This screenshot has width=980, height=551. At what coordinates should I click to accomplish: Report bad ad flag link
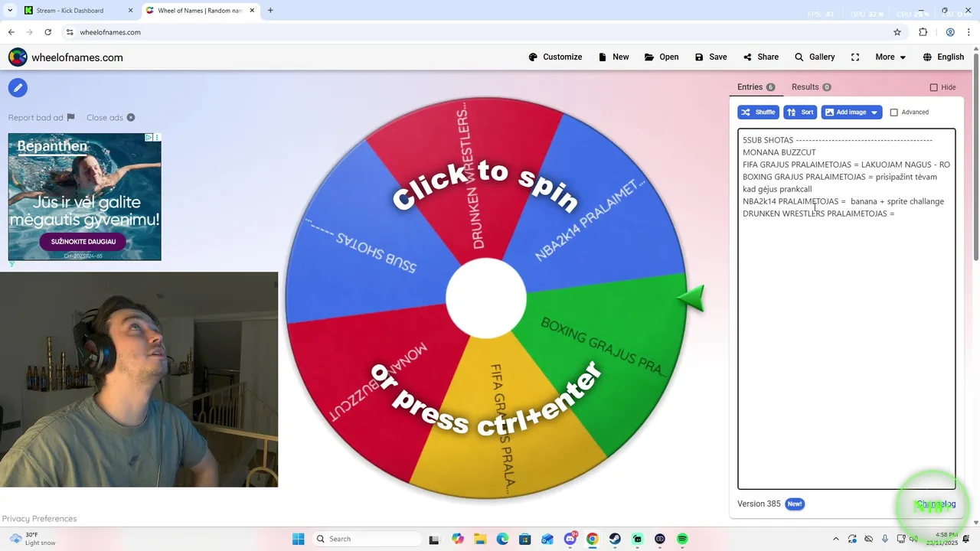[x=41, y=118]
